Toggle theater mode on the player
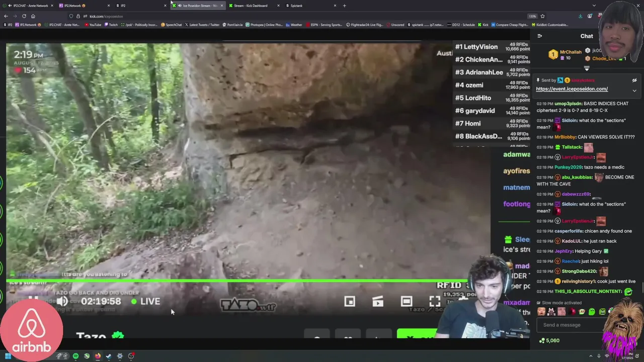Image resolution: width=644 pixels, height=362 pixels. (407, 301)
